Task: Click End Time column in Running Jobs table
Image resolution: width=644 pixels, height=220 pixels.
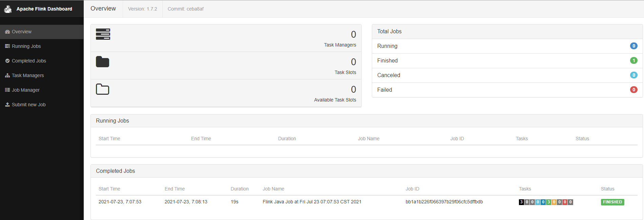Action: (201, 139)
